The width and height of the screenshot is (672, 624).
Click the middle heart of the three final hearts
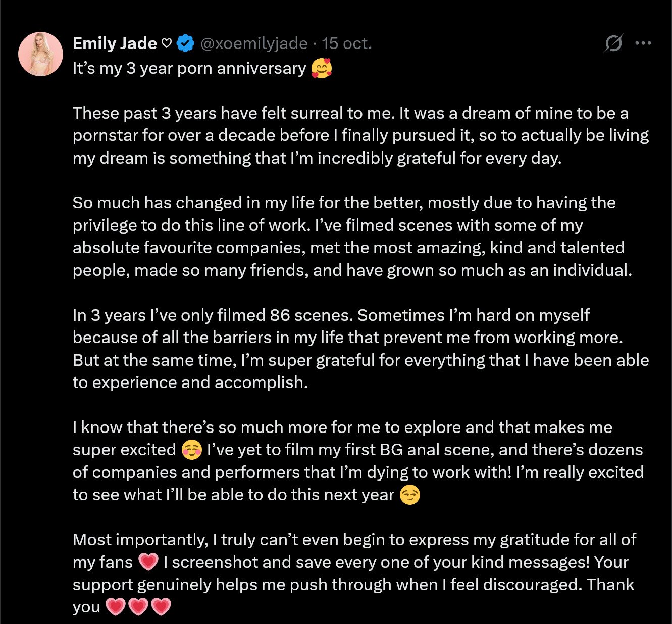pyautogui.click(x=138, y=607)
